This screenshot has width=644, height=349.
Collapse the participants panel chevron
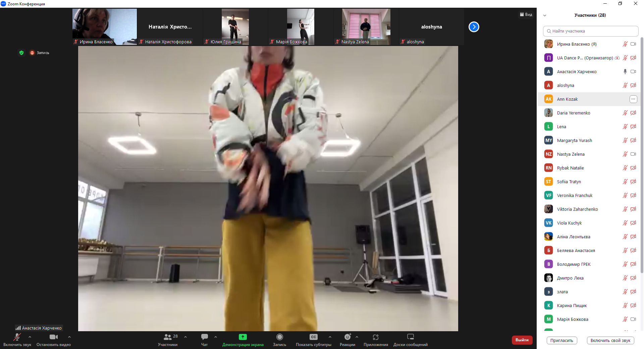545,15
